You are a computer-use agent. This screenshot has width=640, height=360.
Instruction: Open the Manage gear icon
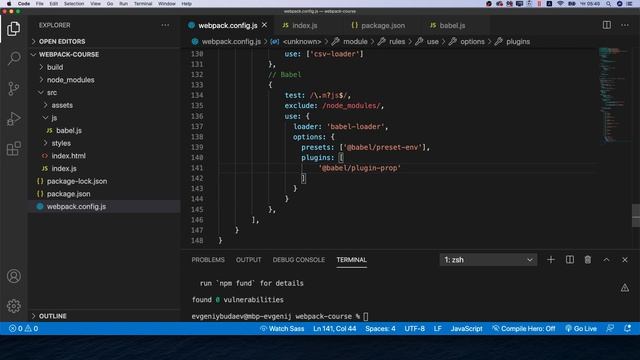(x=13, y=306)
